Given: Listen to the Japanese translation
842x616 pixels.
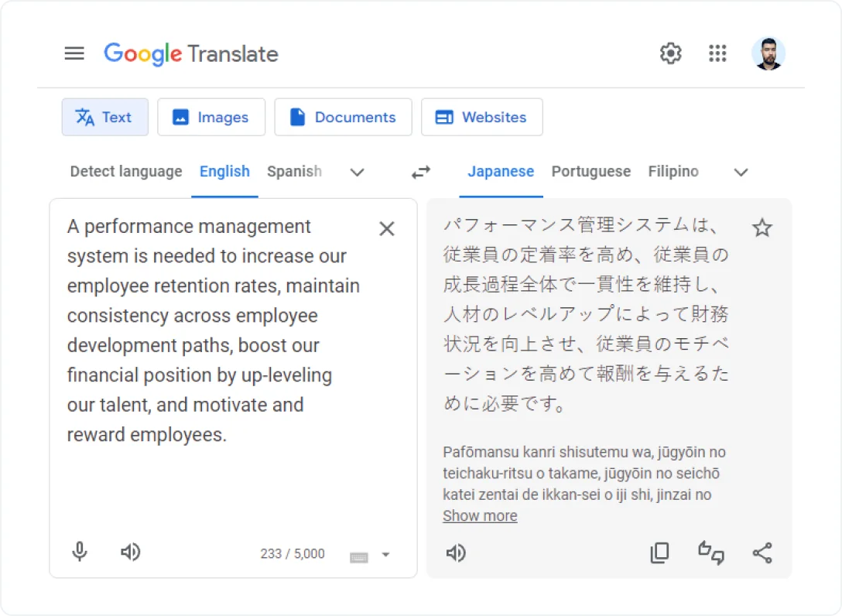Looking at the screenshot, I should click(456, 553).
